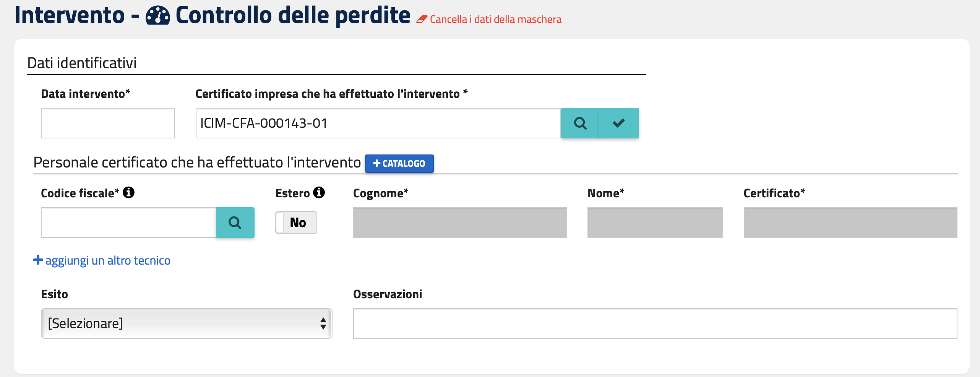Show the info icon next to Estero
980x377 pixels.
pyautogui.click(x=319, y=193)
